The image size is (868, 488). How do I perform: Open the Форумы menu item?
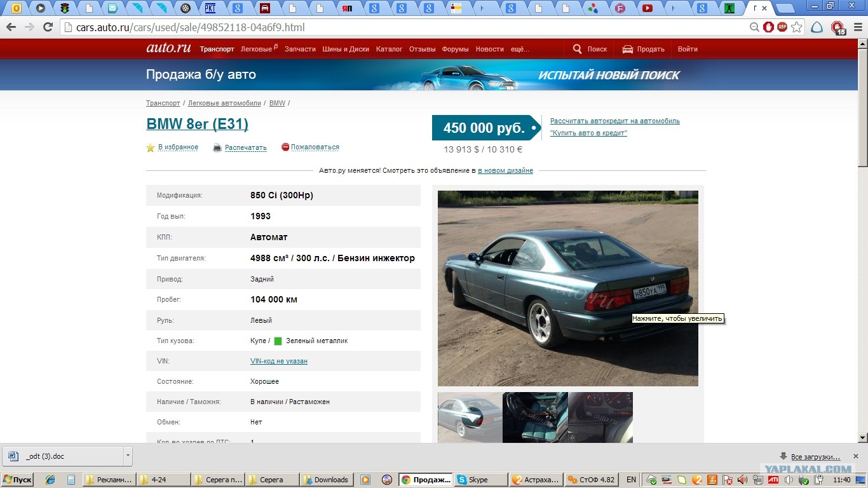click(455, 49)
